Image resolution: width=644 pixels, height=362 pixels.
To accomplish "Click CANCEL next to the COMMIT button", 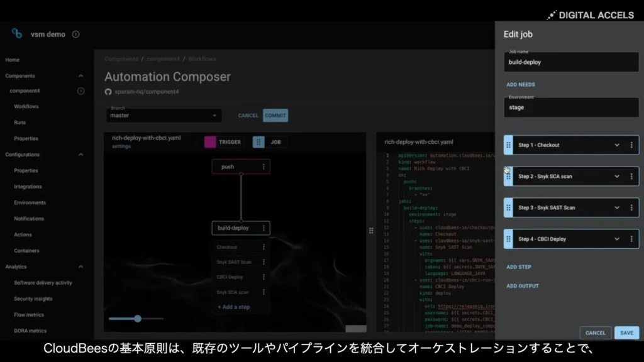I will tap(248, 116).
